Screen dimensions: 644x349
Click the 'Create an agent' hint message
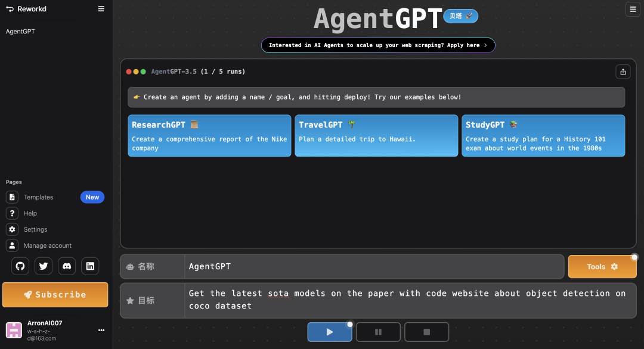pos(376,97)
